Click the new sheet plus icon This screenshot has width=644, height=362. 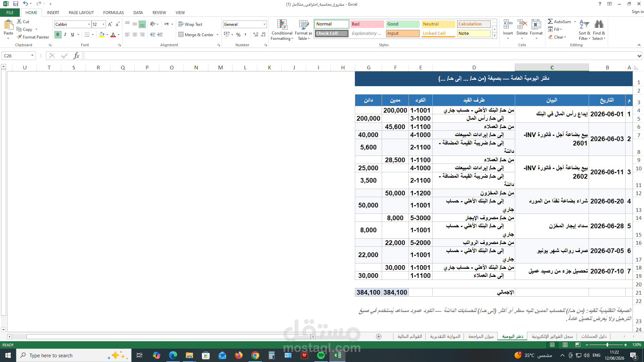(379, 337)
